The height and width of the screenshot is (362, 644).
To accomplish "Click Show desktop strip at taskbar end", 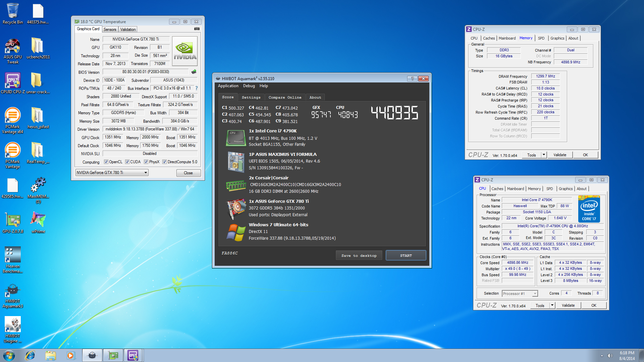I will pos(641,355).
